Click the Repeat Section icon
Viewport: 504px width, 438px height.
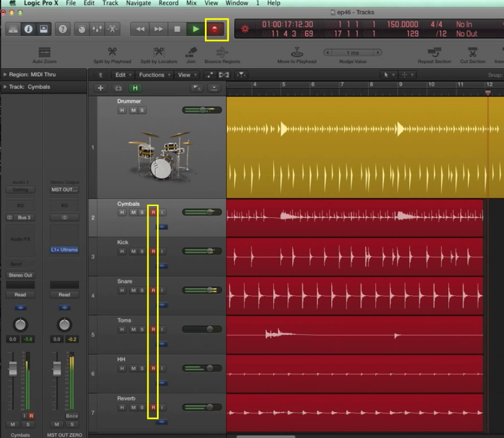coord(434,52)
